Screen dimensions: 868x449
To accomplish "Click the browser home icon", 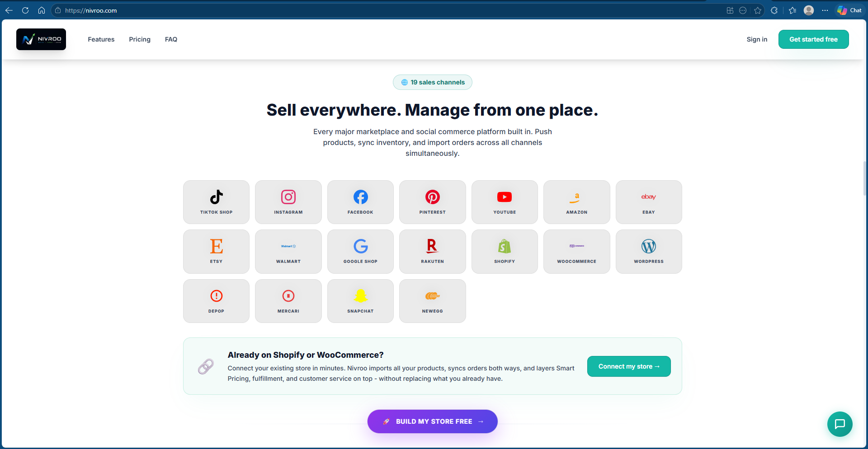I will [42, 10].
